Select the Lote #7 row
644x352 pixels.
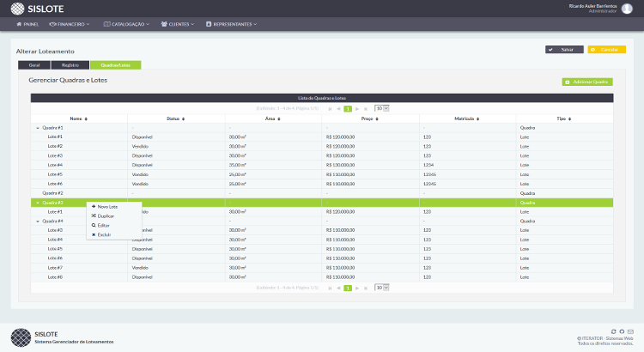click(x=322, y=268)
